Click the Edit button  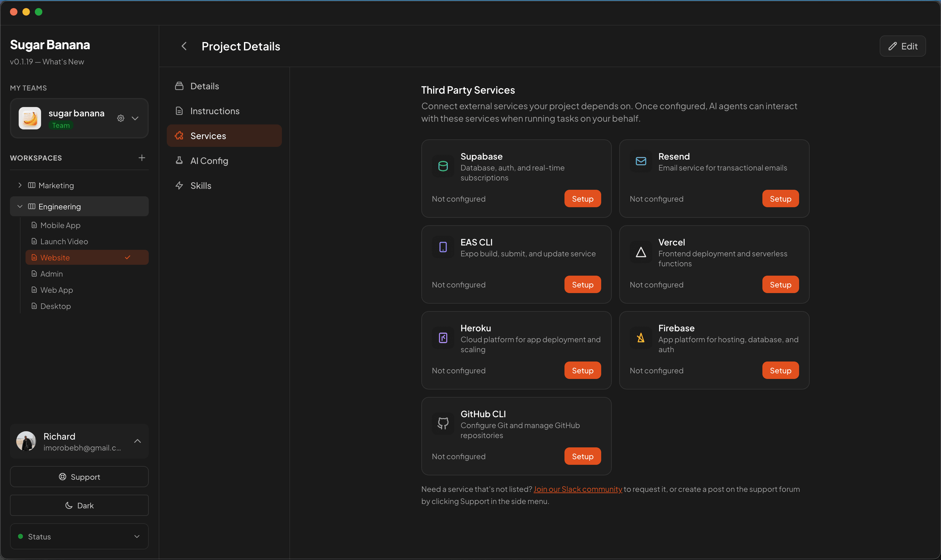tap(902, 46)
